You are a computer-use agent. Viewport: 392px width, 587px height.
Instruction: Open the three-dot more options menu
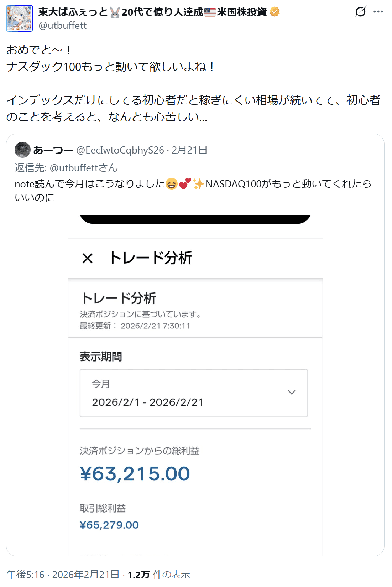378,12
